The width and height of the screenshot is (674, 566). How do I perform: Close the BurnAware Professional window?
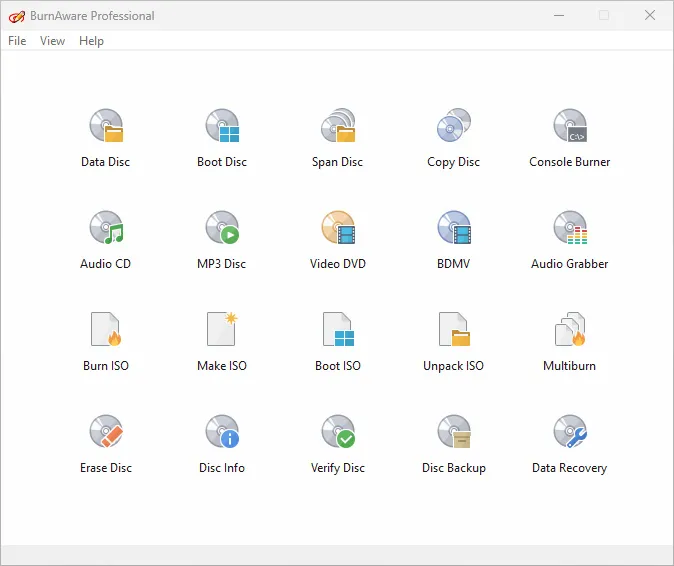(x=650, y=15)
